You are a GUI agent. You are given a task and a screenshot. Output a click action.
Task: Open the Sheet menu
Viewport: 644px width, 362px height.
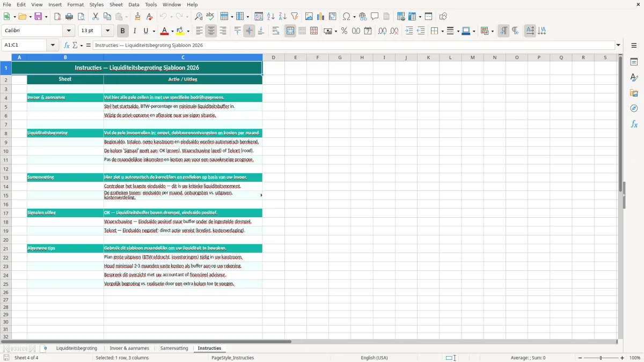(x=116, y=4)
